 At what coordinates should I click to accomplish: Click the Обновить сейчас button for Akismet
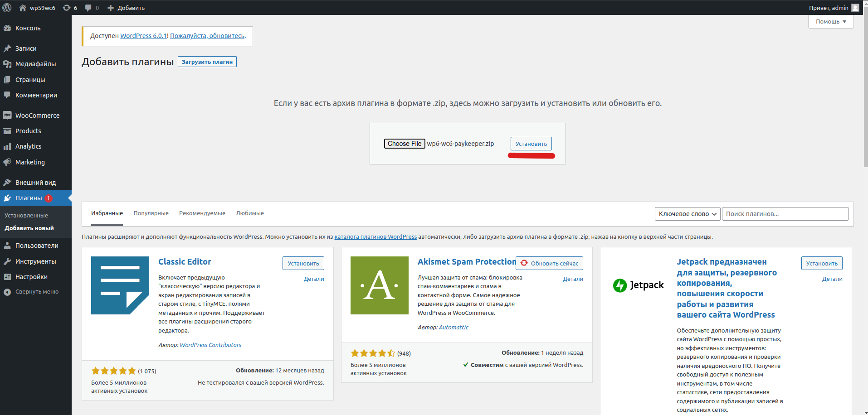tap(549, 263)
